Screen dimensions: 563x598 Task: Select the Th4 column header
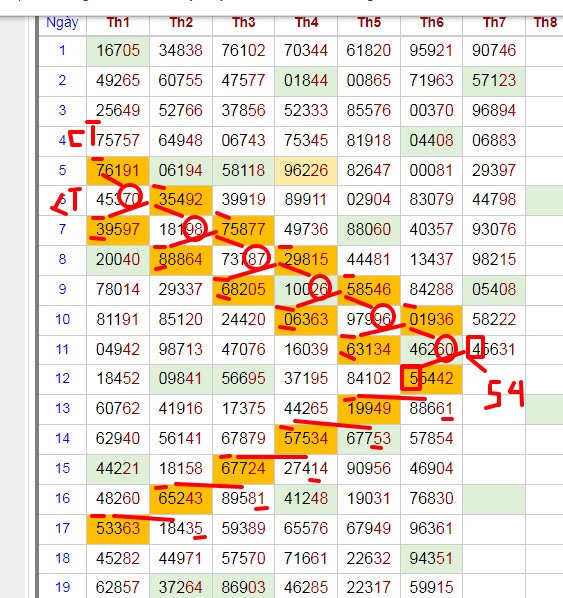[x=306, y=23]
